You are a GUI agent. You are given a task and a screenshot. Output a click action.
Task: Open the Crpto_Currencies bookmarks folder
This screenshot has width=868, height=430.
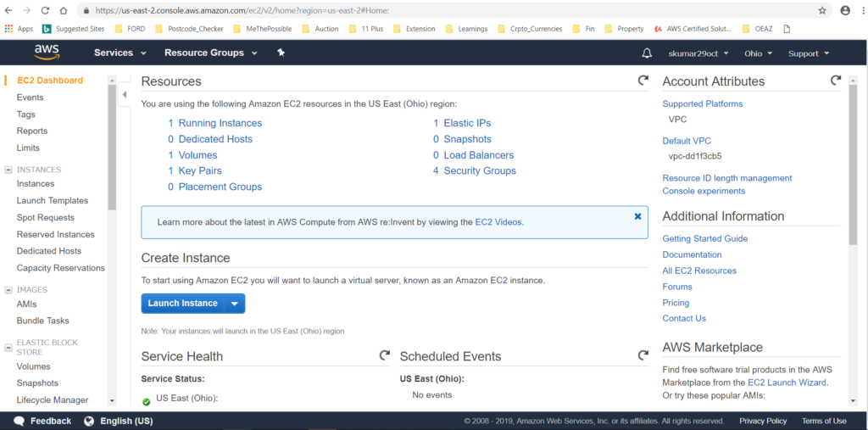pos(530,29)
